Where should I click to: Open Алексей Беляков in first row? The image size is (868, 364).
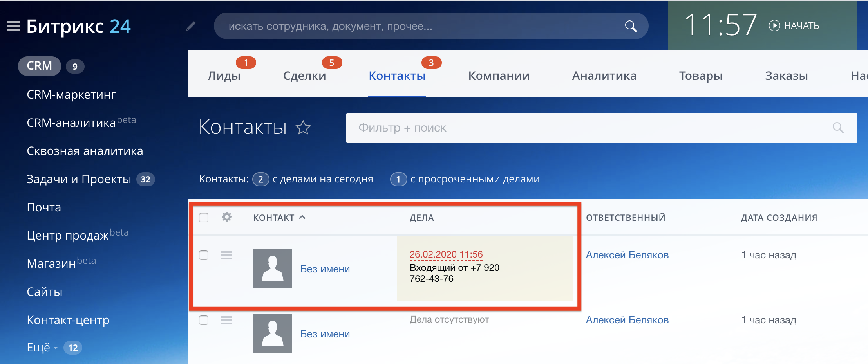[627, 255]
